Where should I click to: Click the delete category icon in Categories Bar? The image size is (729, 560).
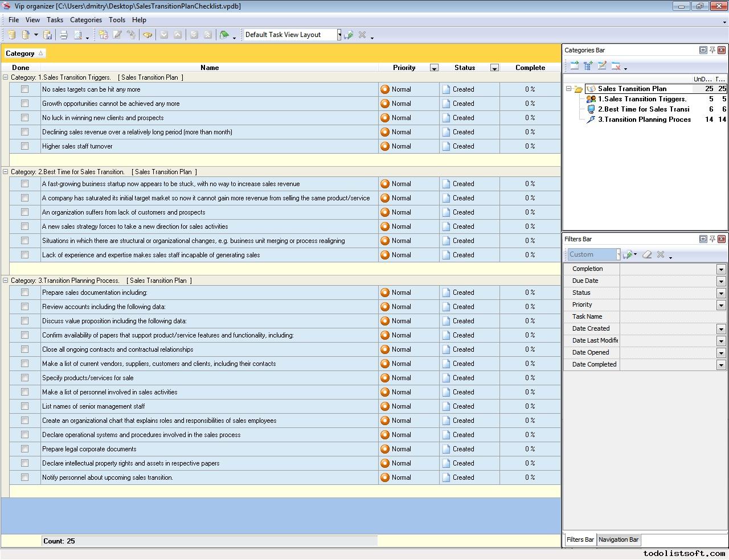click(x=616, y=66)
